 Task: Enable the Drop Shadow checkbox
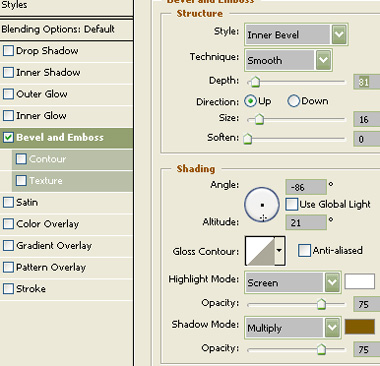tap(8, 51)
